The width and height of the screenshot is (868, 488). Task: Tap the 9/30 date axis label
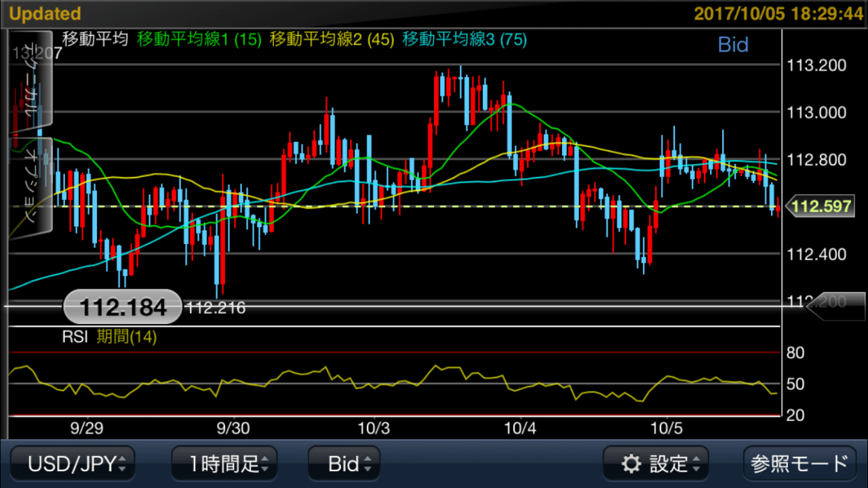tap(233, 428)
